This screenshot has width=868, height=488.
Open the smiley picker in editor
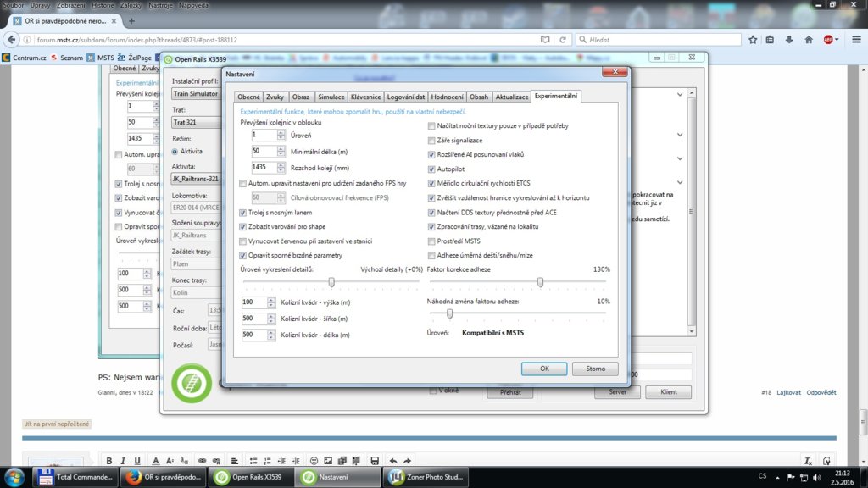pyautogui.click(x=314, y=460)
